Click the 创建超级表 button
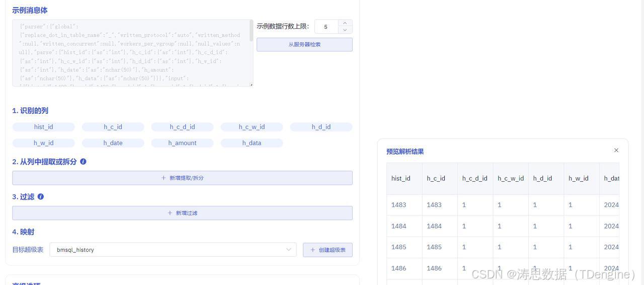This screenshot has height=285, width=644. point(328,250)
